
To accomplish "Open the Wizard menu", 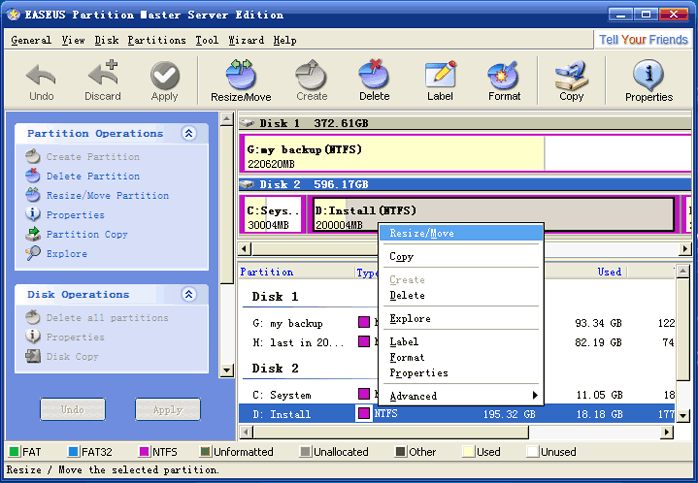I will [x=246, y=40].
